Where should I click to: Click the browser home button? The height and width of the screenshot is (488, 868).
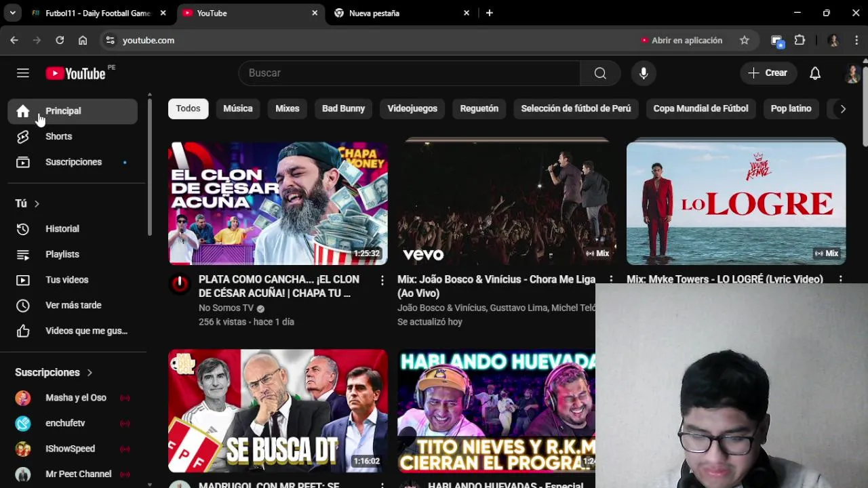click(83, 41)
